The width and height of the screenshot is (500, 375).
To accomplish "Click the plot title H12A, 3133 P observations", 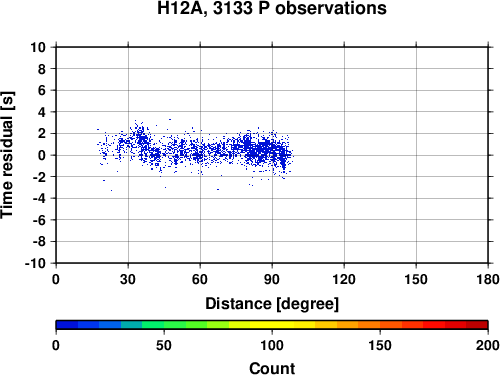I will [x=272, y=8].
